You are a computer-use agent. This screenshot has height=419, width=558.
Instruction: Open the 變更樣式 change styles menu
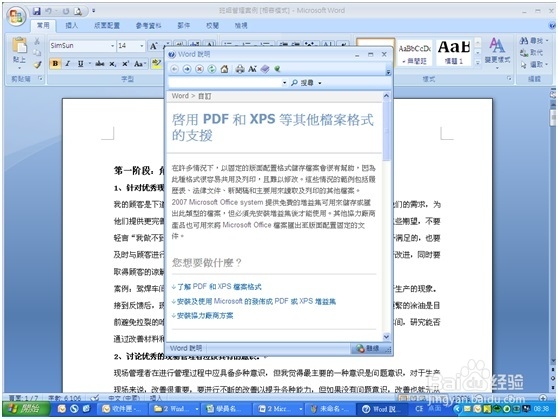(x=497, y=52)
